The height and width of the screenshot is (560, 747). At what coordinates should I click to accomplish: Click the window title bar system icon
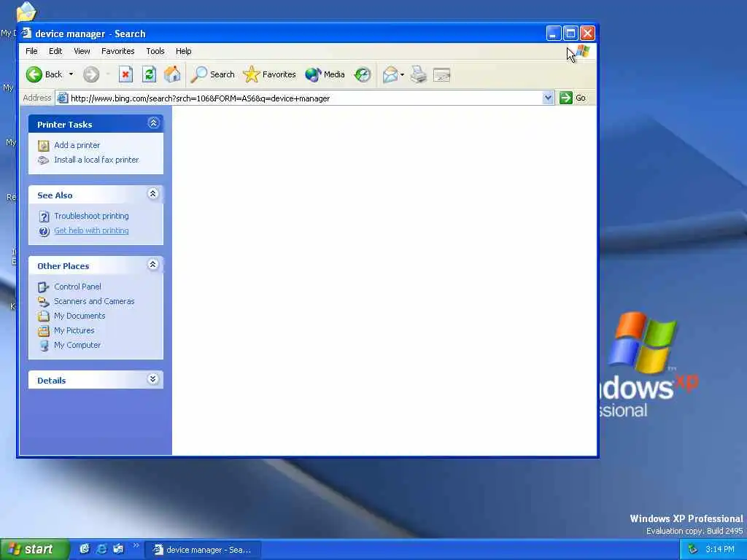tap(26, 34)
